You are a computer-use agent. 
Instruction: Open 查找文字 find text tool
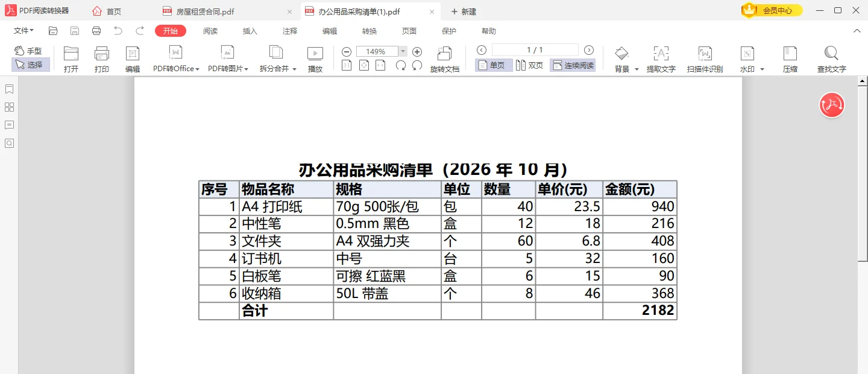click(832, 59)
